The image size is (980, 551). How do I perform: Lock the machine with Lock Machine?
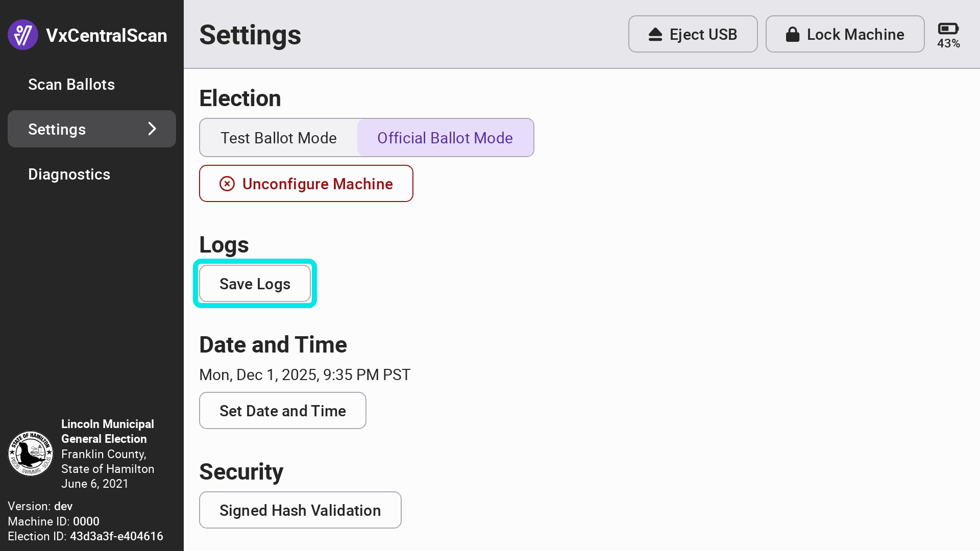tap(845, 34)
